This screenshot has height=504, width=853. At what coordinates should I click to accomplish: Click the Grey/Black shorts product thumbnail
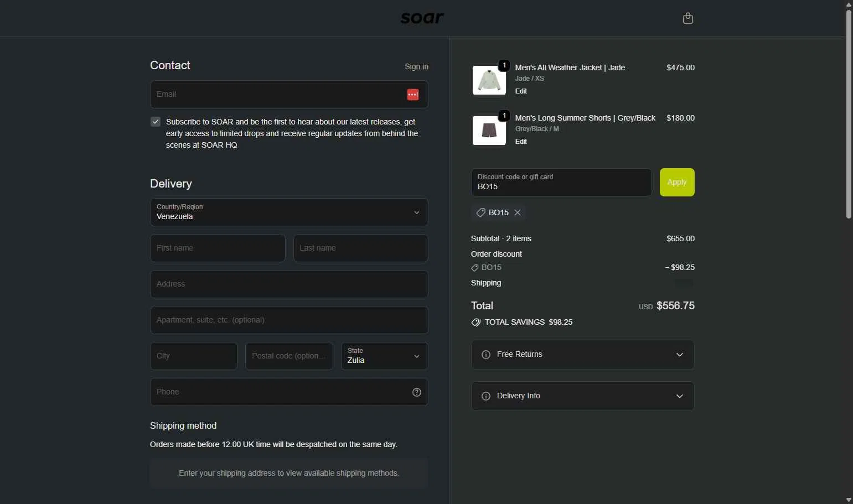click(x=489, y=130)
